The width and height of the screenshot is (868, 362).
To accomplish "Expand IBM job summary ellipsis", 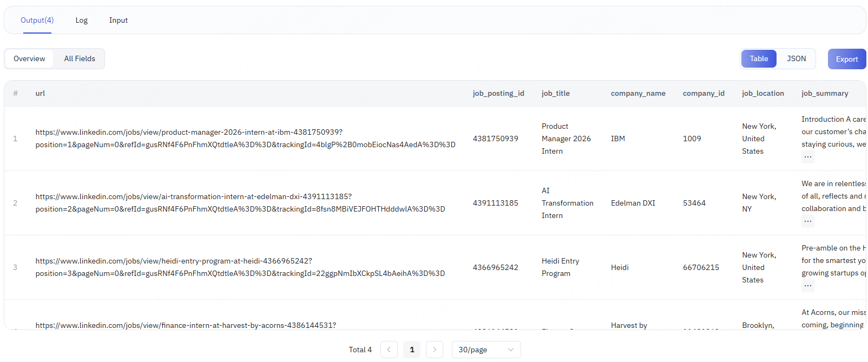I will tap(807, 157).
